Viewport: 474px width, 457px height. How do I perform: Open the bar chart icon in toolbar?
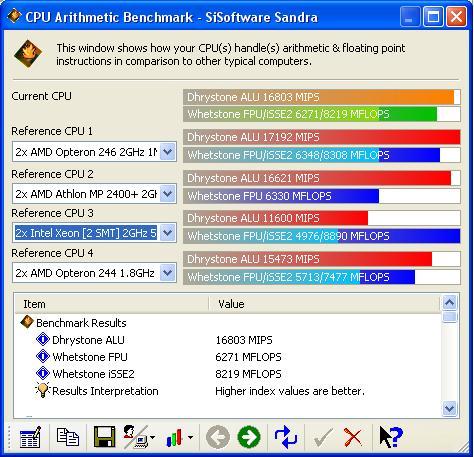175,437
